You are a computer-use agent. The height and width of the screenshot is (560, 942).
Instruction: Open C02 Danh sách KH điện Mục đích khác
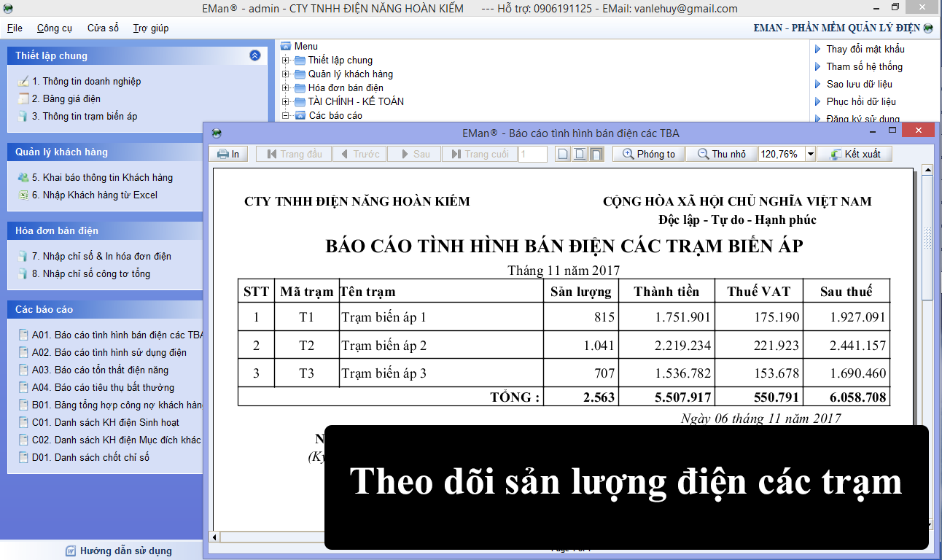117,440
